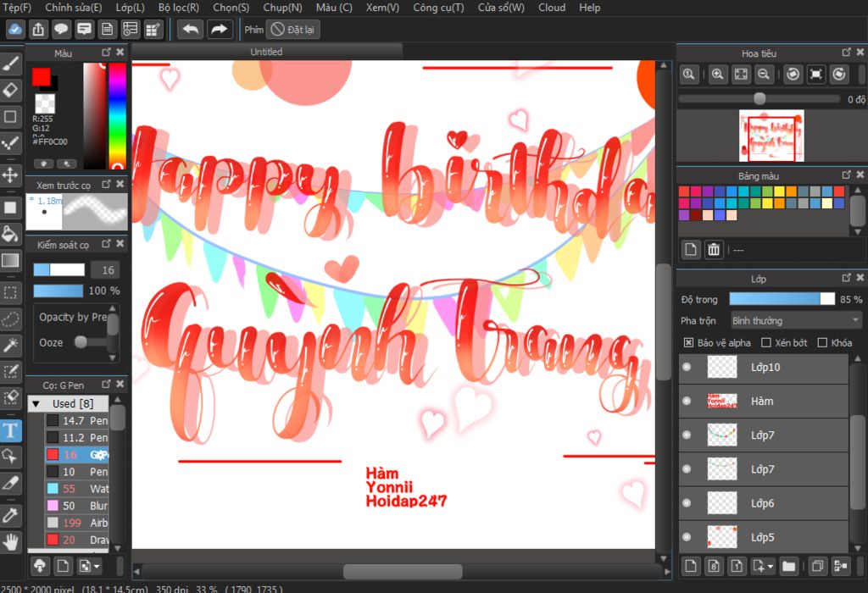Open the Công cụ(T) menu
Image resolution: width=868 pixels, height=593 pixels.
438,8
